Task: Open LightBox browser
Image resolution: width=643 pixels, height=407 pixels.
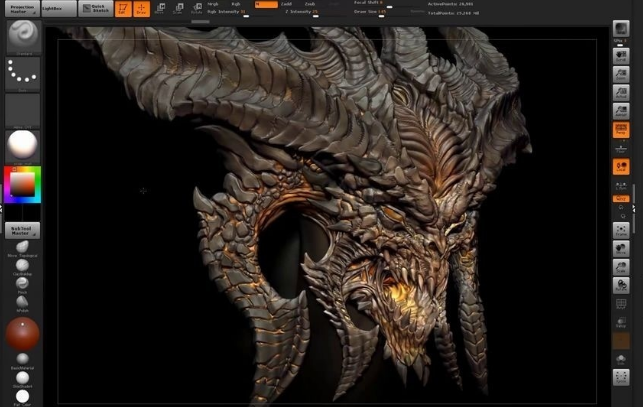Action: click(59, 9)
